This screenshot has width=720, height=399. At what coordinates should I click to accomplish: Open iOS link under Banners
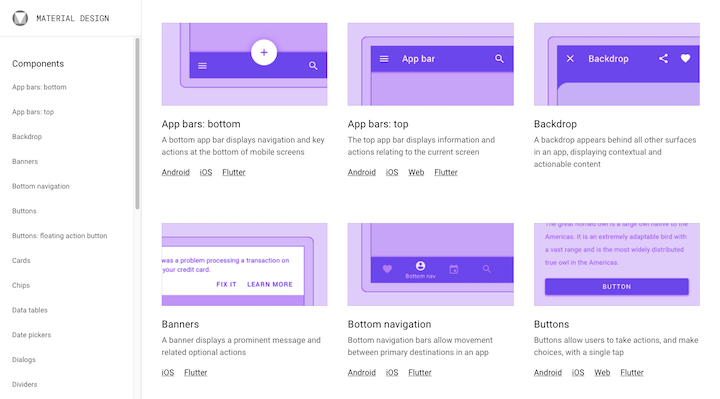coord(168,372)
